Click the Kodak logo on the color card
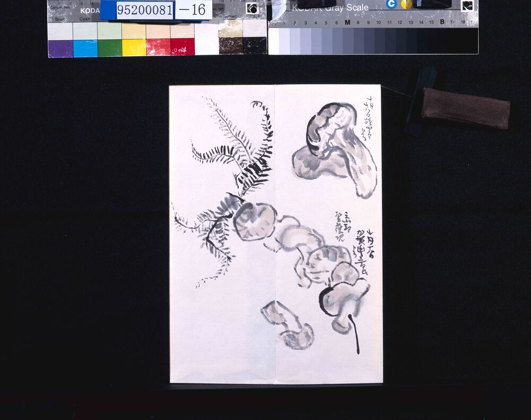 (x=252, y=9)
